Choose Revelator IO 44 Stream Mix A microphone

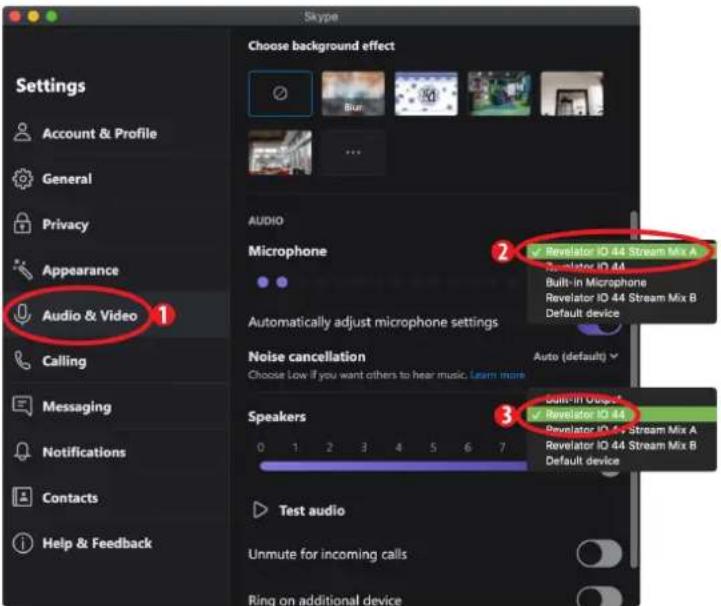621,252
